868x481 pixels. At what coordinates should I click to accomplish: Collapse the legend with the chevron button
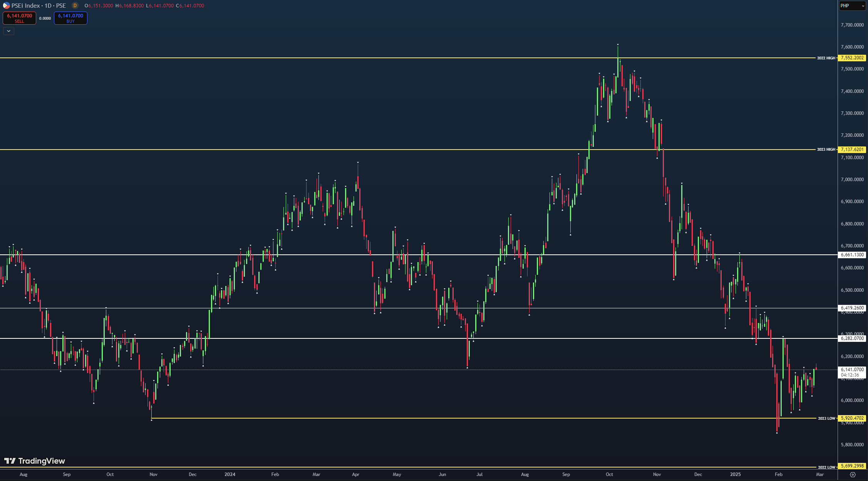(x=8, y=31)
